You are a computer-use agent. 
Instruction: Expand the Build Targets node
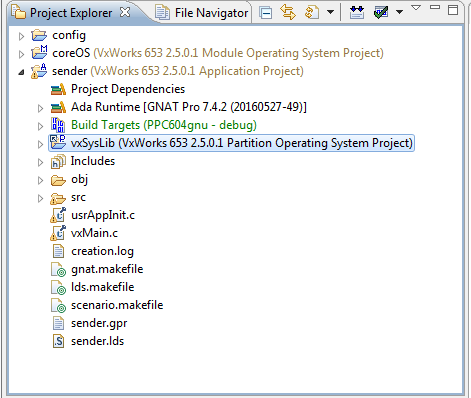[40, 126]
